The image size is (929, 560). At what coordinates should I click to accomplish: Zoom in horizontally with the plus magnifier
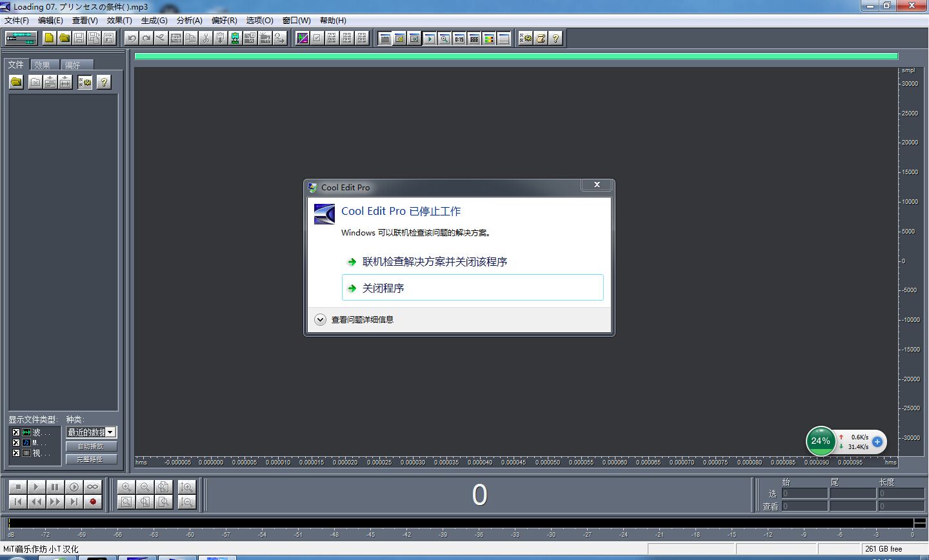[126, 487]
